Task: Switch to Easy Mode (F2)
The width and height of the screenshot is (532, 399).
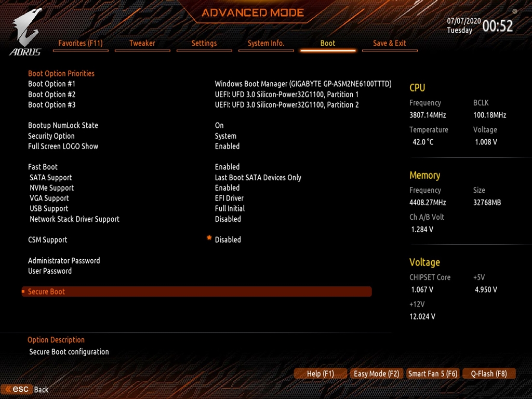Action: point(376,373)
